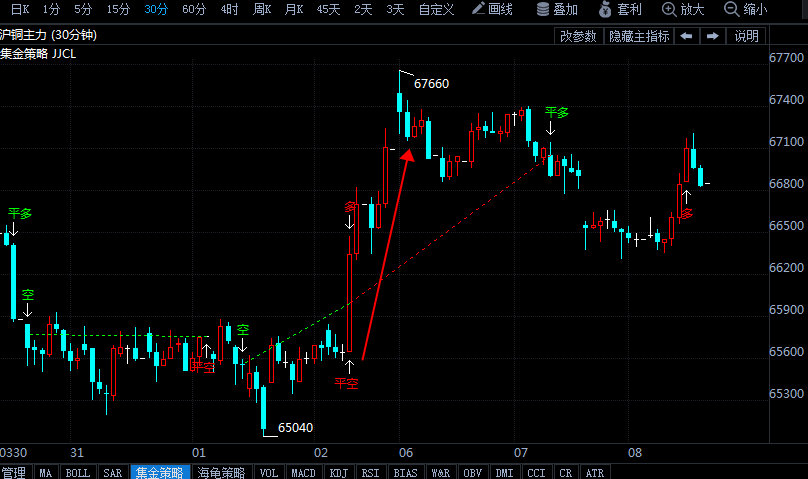Screen dimensions: 808x479
Task: Click the right arrow navigation button
Action: tap(713, 36)
